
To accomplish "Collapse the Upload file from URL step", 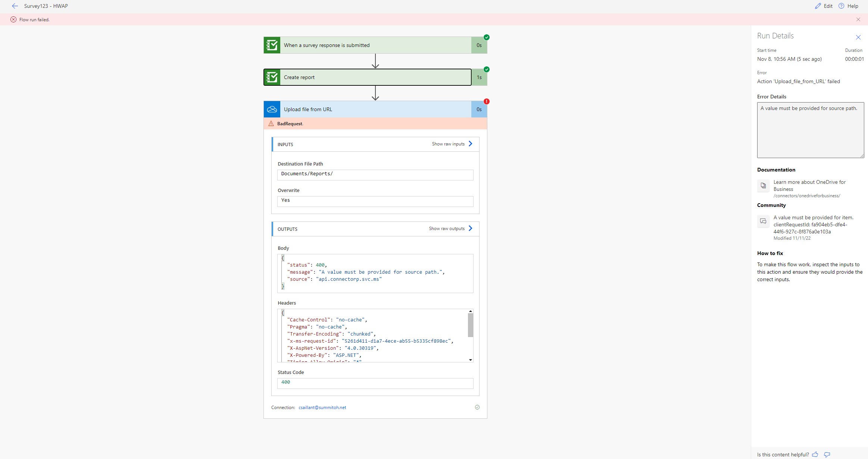I will [375, 109].
